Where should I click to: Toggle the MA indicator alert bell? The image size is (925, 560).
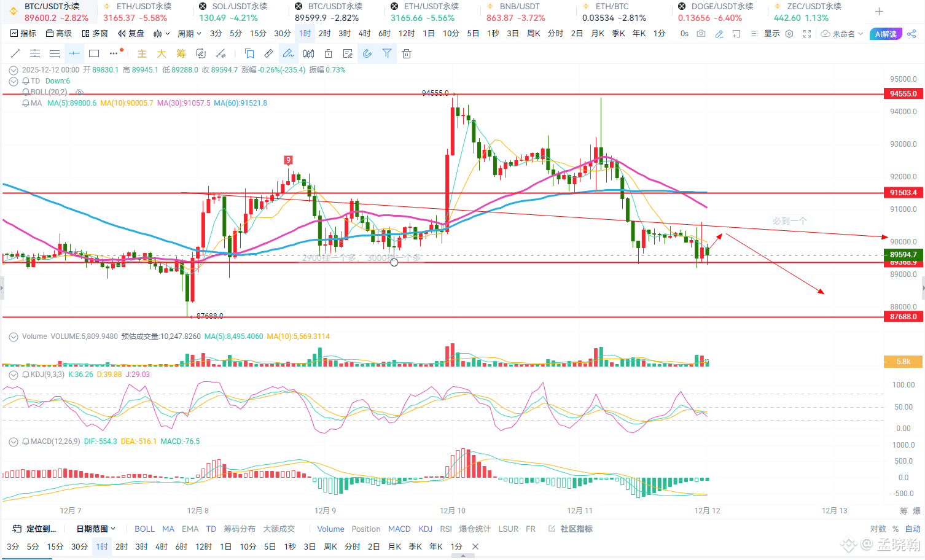(x=26, y=103)
